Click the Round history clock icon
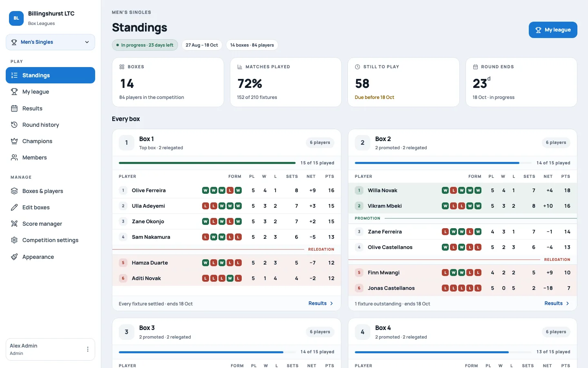Viewport: 588px width, 368px height. point(14,125)
